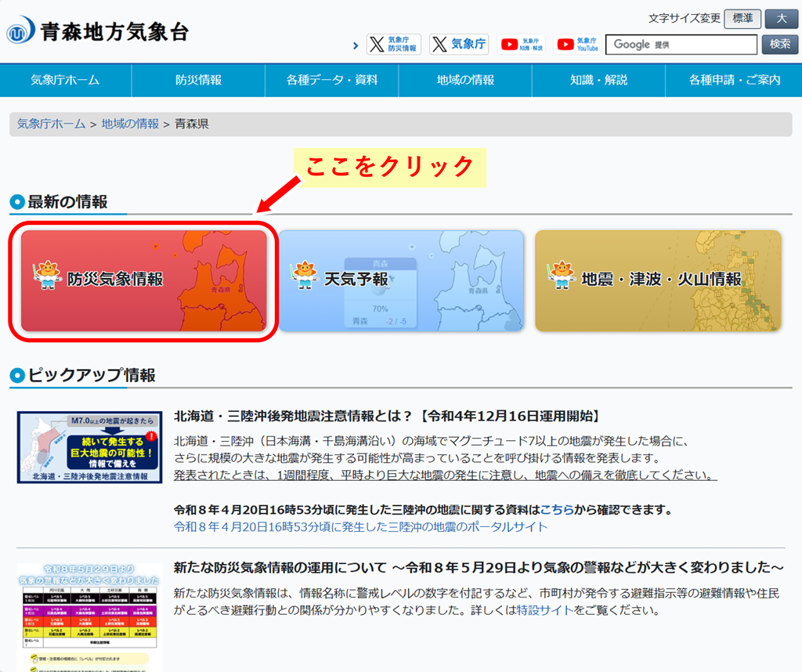Image resolution: width=802 pixels, height=672 pixels.
Task: Set text size to 大
Action: (781, 19)
